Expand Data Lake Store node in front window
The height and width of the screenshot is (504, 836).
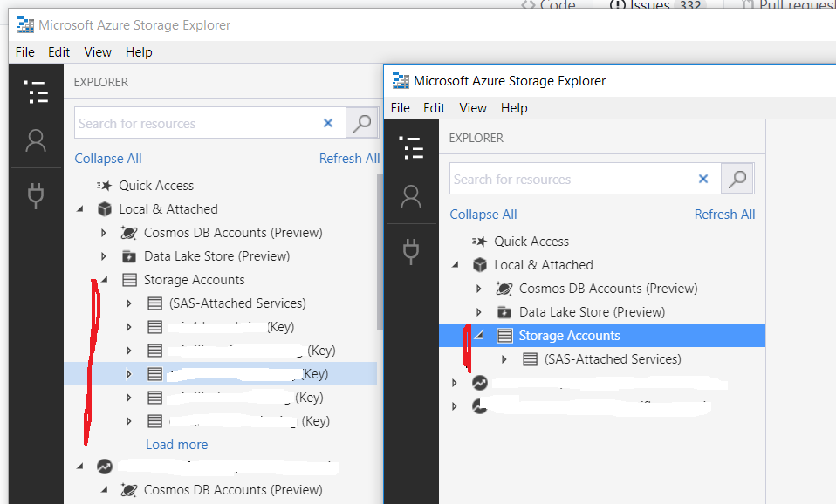(479, 312)
